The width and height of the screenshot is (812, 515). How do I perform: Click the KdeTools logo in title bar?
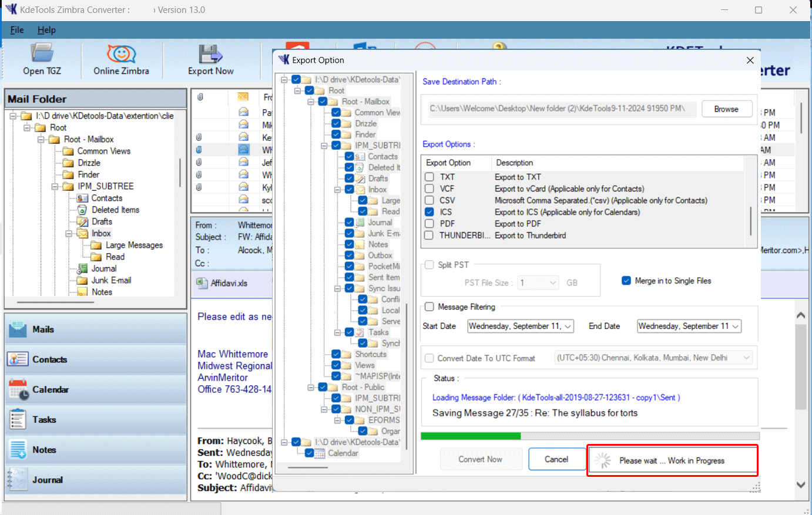[x=11, y=9]
